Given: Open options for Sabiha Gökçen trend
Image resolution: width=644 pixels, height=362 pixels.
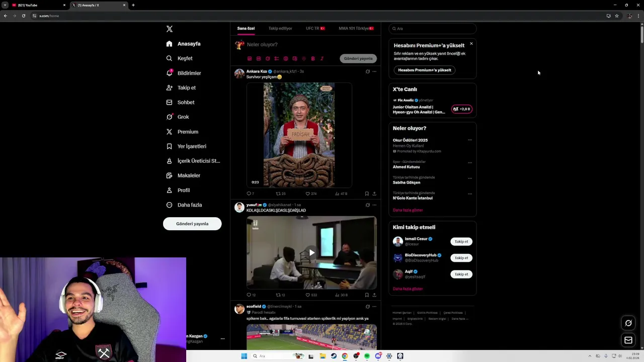Looking at the screenshot, I should click(470, 178).
